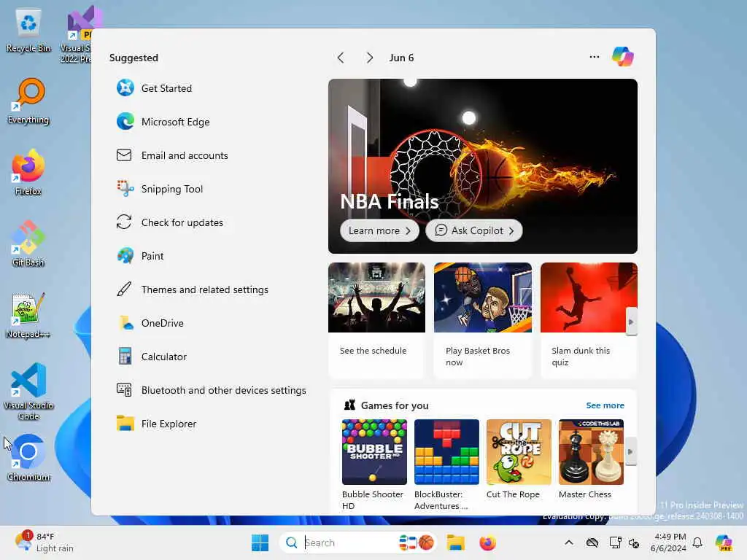Screen dimensions: 747x560
Task: Open Themes and related settings
Action: point(193,289)
